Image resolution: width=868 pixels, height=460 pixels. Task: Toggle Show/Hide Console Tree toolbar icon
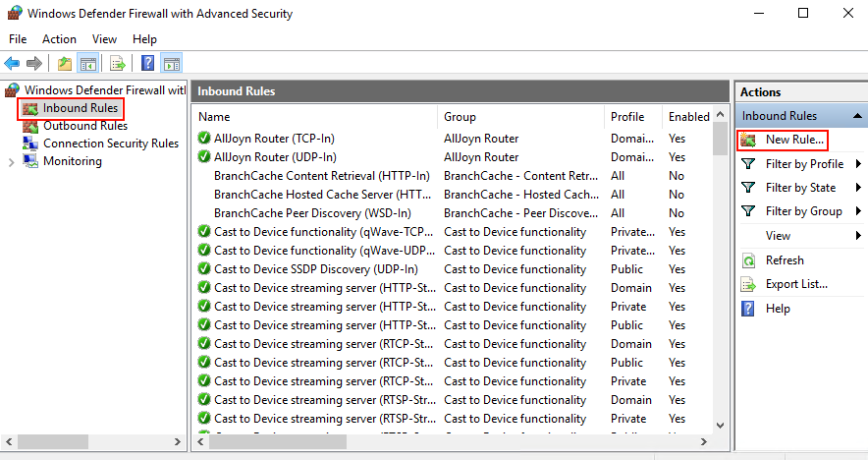tap(87, 64)
